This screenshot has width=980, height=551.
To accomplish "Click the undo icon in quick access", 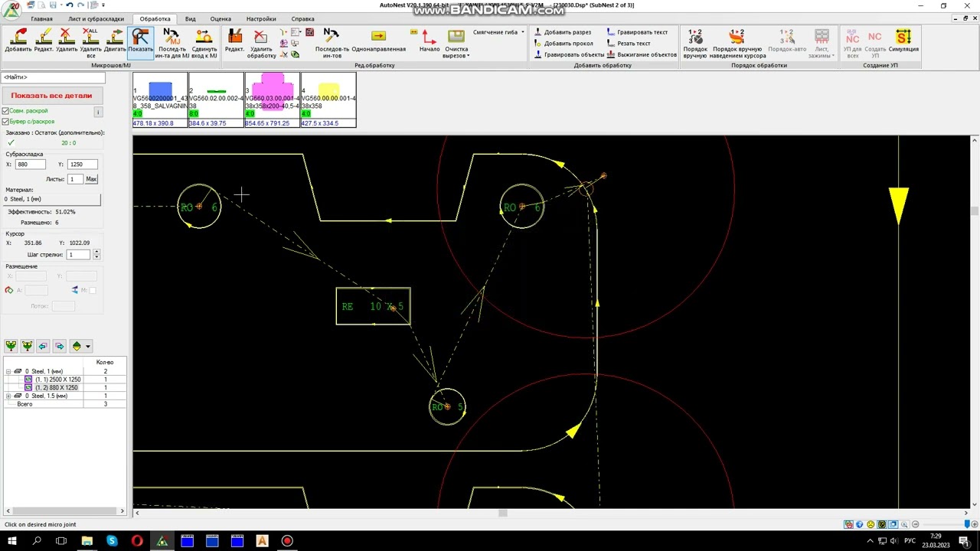I will tap(69, 5).
